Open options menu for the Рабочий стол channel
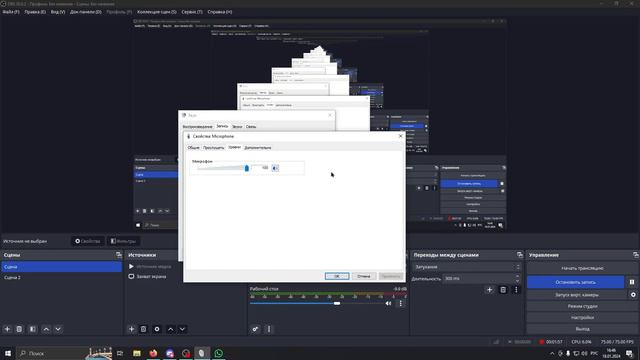The height and width of the screenshot is (360, 640). pyautogui.click(x=400, y=303)
